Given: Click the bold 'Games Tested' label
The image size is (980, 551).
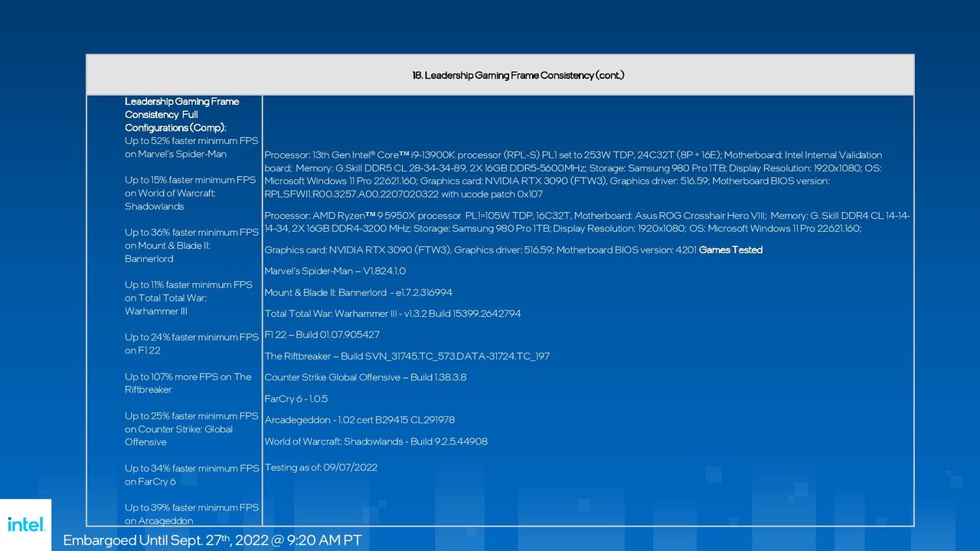Looking at the screenshot, I should (x=730, y=249).
